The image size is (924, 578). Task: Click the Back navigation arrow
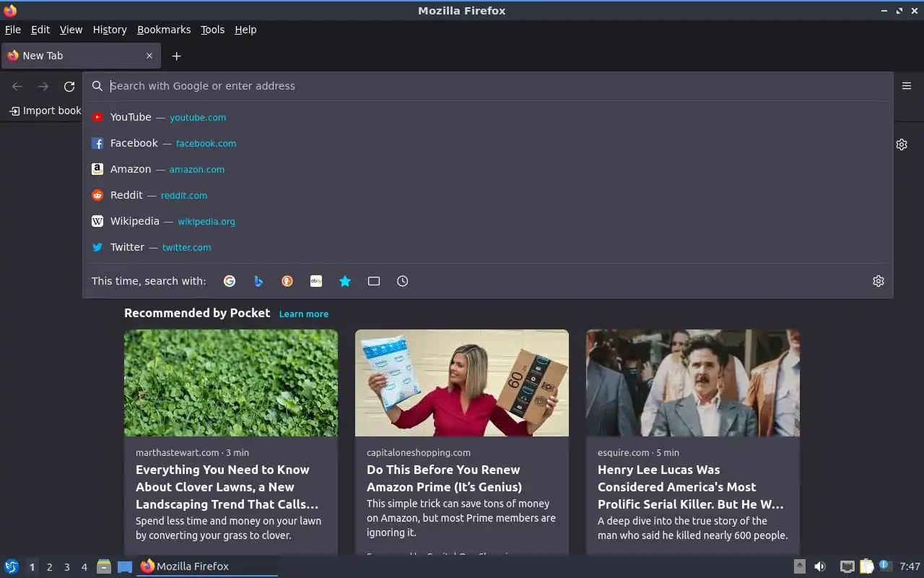[x=17, y=86]
